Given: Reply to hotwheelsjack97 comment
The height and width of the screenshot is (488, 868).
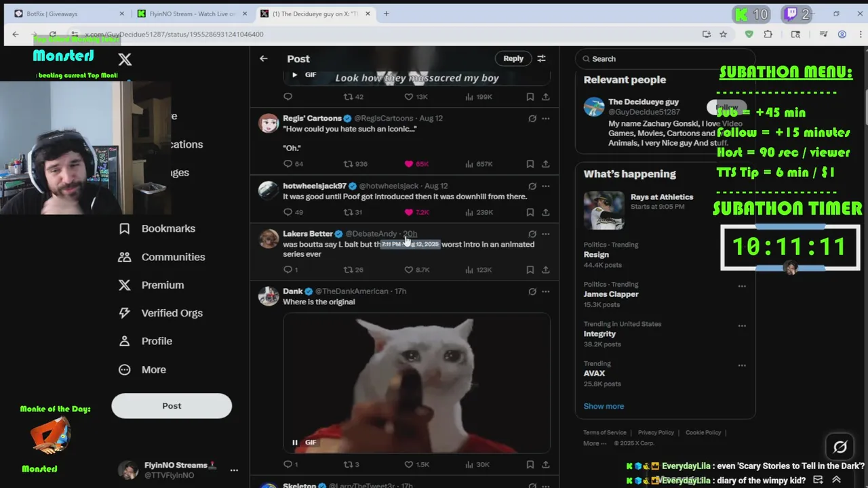Looking at the screenshot, I should [x=288, y=212].
